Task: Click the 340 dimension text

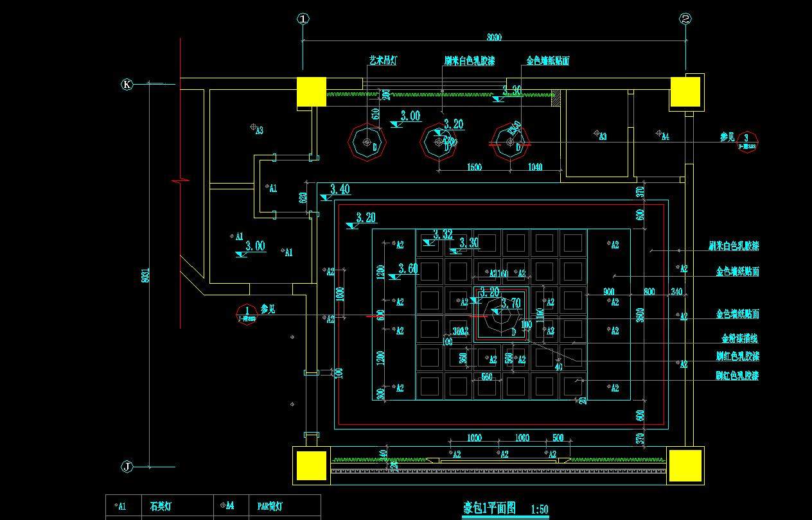Action: [x=676, y=292]
